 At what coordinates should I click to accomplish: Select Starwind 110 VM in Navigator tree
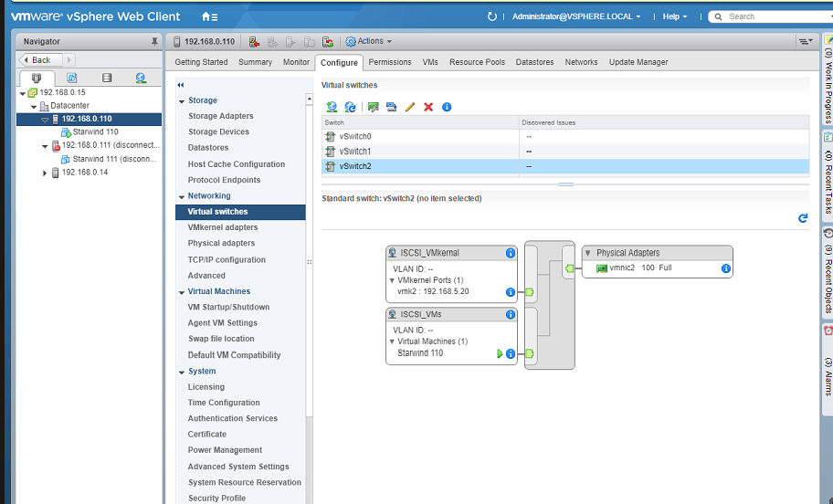[95, 131]
